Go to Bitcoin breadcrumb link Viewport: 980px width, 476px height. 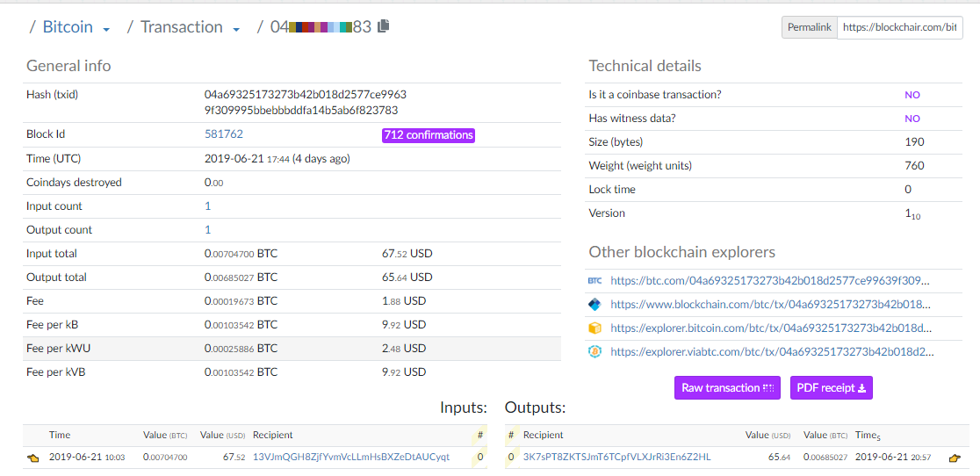68,27
